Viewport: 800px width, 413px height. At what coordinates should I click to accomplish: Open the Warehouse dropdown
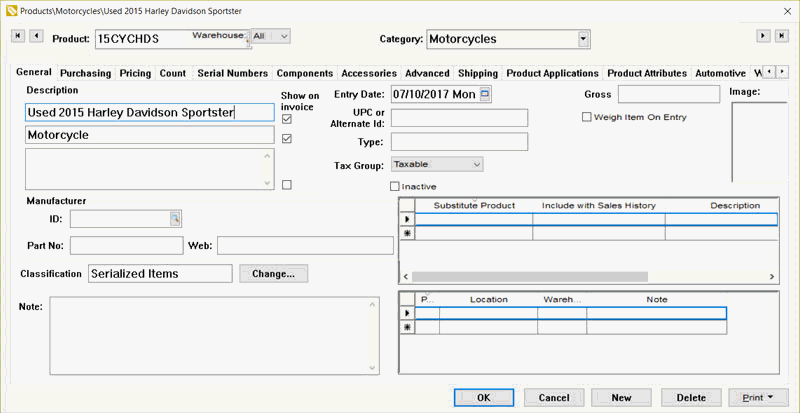pyautogui.click(x=285, y=36)
